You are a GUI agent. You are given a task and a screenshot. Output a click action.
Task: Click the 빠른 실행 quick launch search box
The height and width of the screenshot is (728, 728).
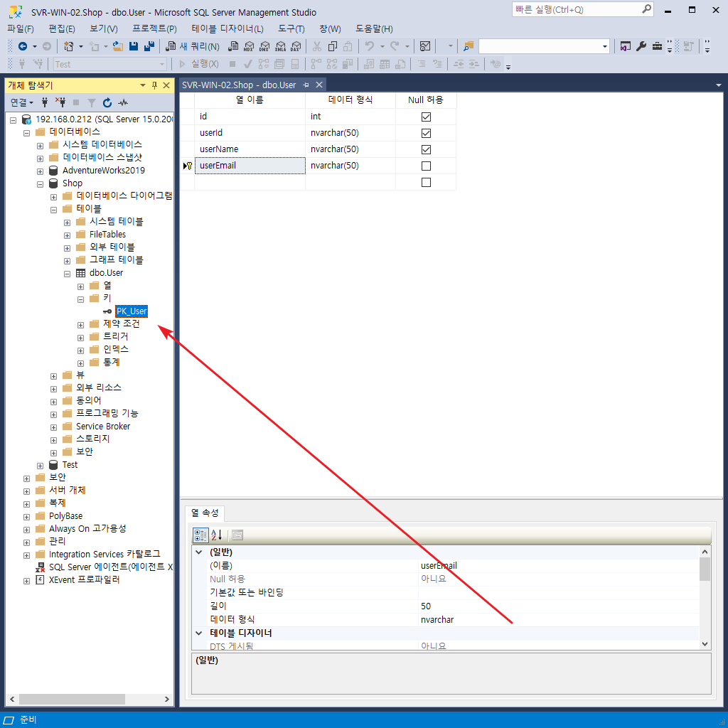pos(583,9)
